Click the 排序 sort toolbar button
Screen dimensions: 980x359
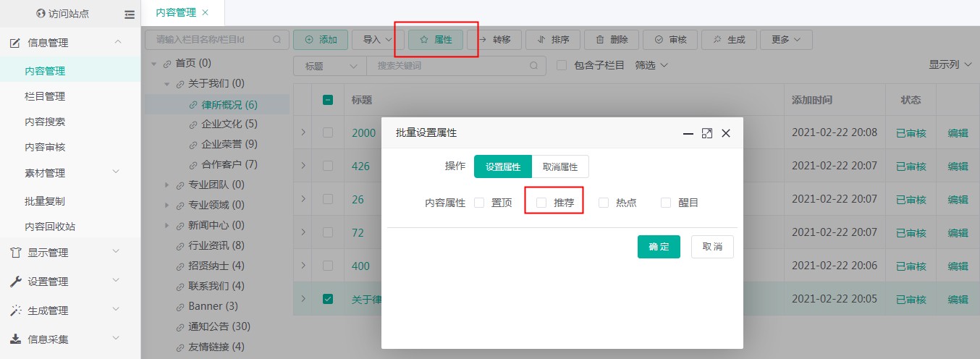click(552, 40)
